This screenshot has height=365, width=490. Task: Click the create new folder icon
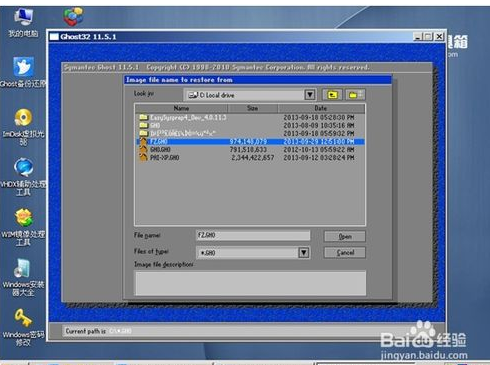(355, 95)
